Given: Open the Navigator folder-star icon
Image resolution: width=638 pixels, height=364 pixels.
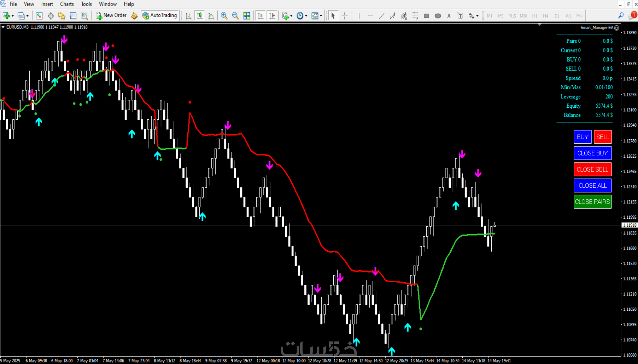Looking at the screenshot, I should coord(62,15).
